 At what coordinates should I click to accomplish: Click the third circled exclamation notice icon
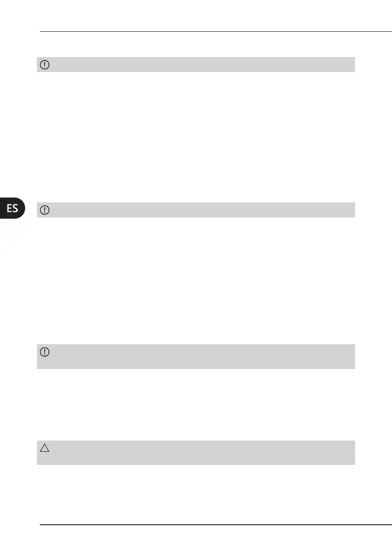[45, 353]
